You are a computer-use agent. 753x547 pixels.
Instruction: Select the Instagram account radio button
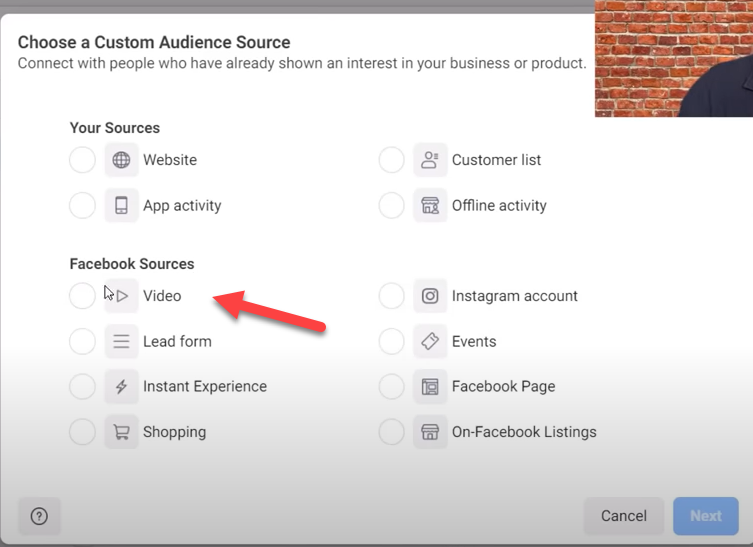391,296
